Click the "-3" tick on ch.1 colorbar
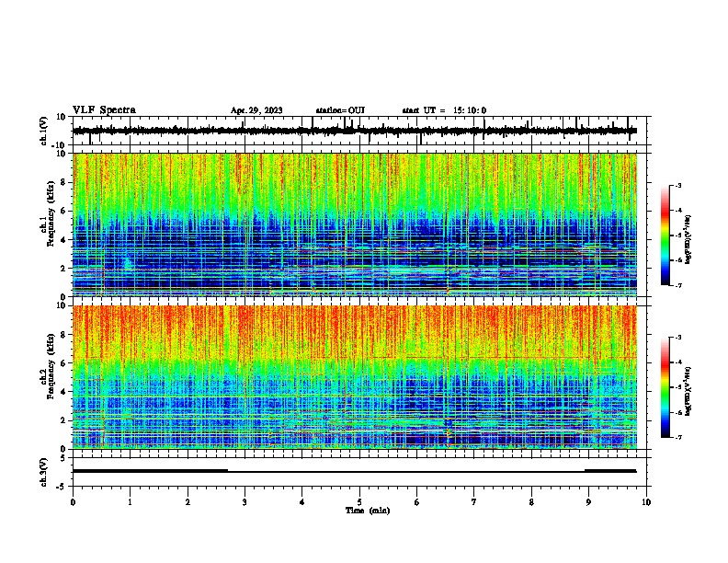The image size is (728, 563). click(x=677, y=186)
